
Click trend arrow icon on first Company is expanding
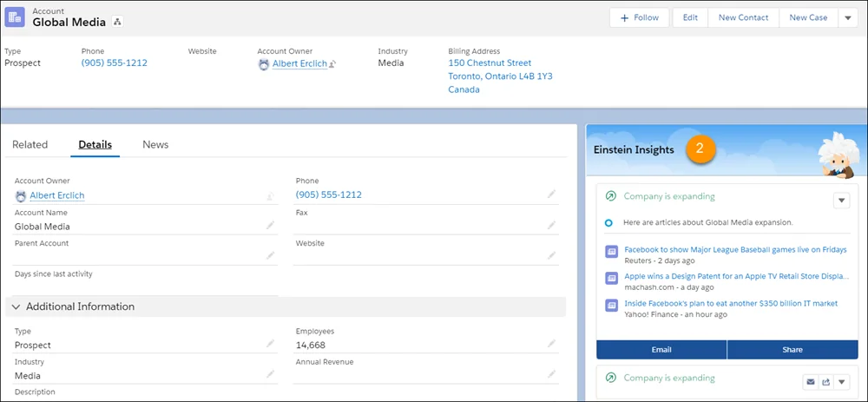[610, 196]
